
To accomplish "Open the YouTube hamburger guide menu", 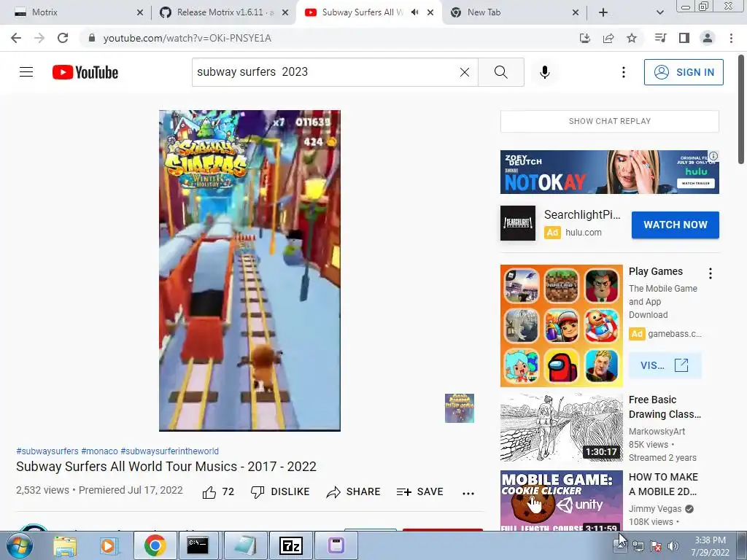I will coord(26,72).
